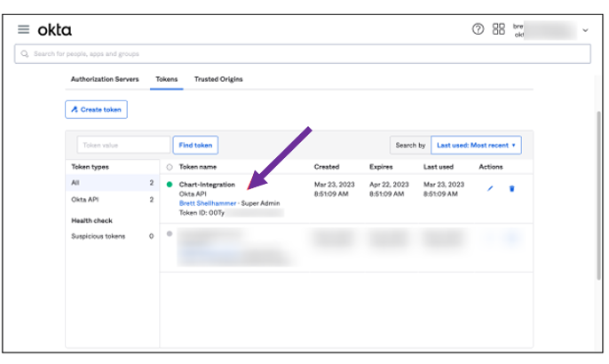Expand the user account chevron menu
The image size is (609, 364).
tap(585, 30)
